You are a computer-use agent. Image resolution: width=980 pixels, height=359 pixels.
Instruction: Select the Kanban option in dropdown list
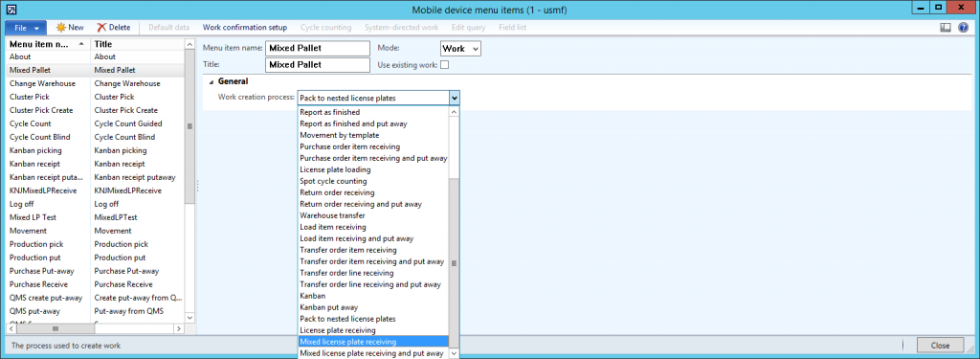point(373,296)
